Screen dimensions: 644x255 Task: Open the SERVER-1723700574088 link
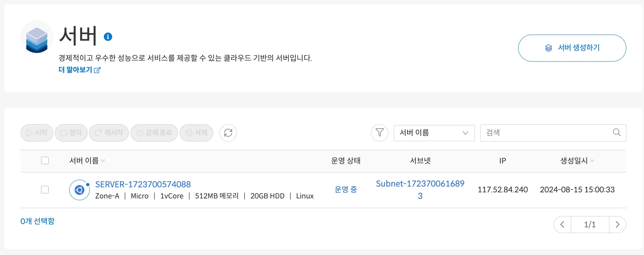pyautogui.click(x=143, y=184)
